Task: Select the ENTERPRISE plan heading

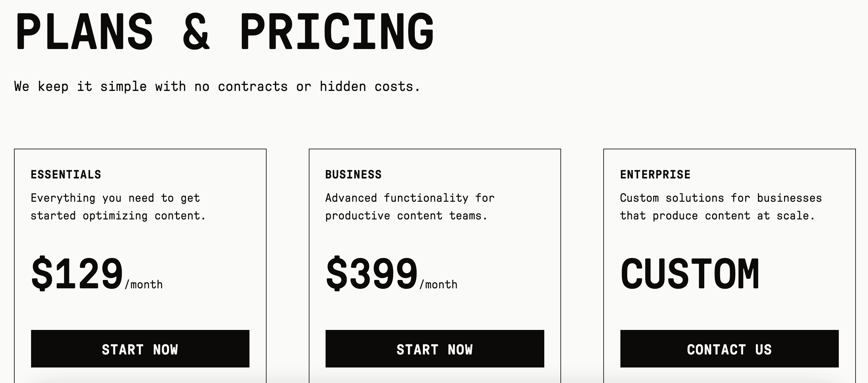Action: tap(656, 174)
